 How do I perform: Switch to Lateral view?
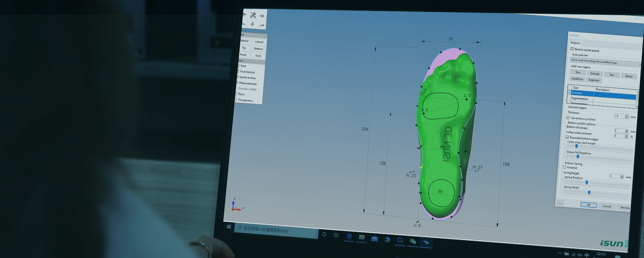[259, 42]
